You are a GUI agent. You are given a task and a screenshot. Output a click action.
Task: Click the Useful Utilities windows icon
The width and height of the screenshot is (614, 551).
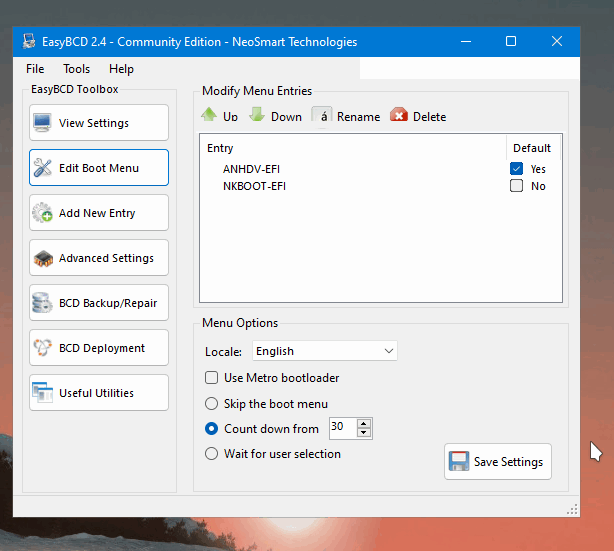42,392
